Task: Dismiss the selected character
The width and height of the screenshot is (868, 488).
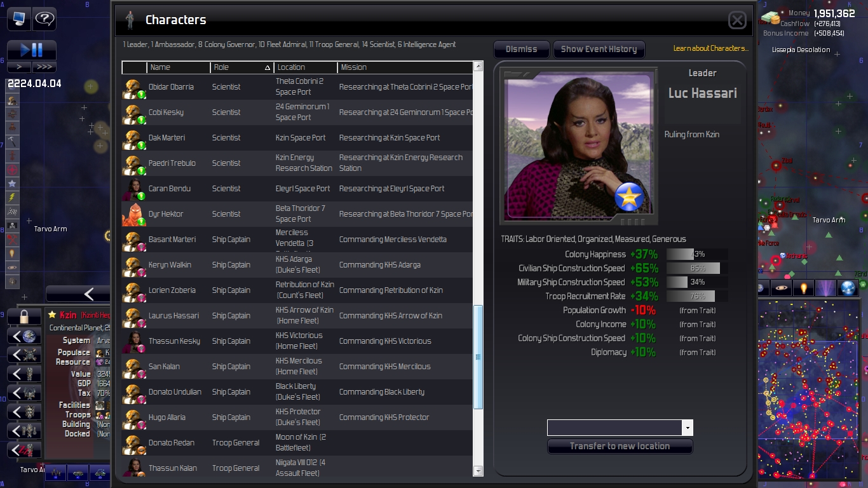Action: pos(522,50)
